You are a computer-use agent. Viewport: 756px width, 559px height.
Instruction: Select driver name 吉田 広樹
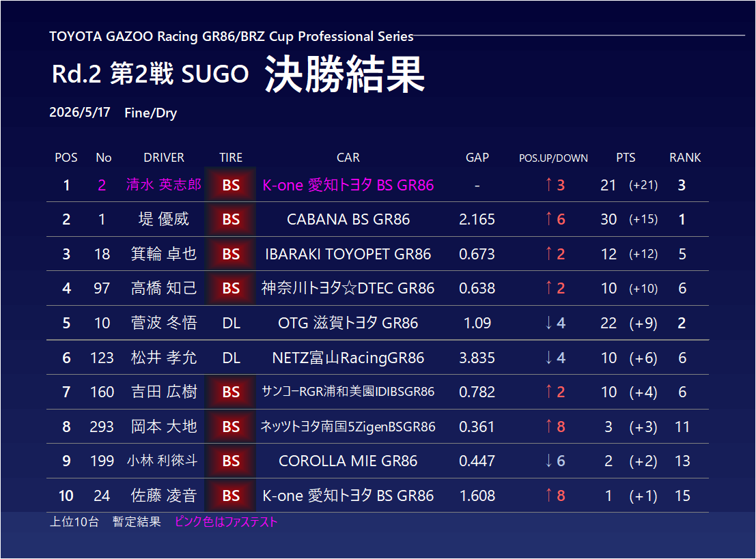(164, 392)
